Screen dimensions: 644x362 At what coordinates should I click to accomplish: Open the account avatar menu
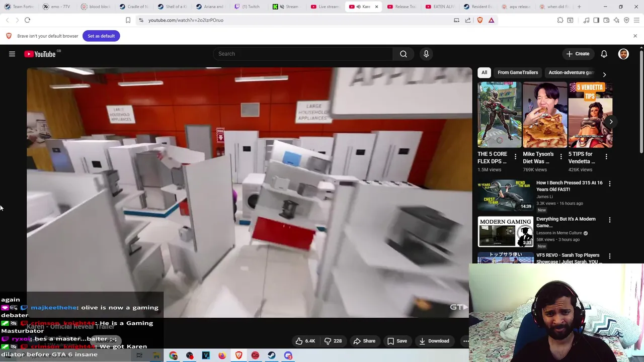[x=623, y=54]
